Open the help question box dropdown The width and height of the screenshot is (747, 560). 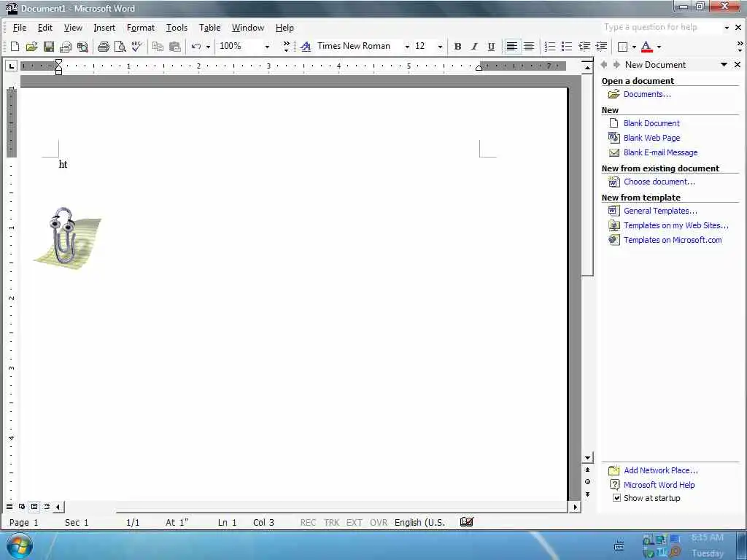point(727,28)
